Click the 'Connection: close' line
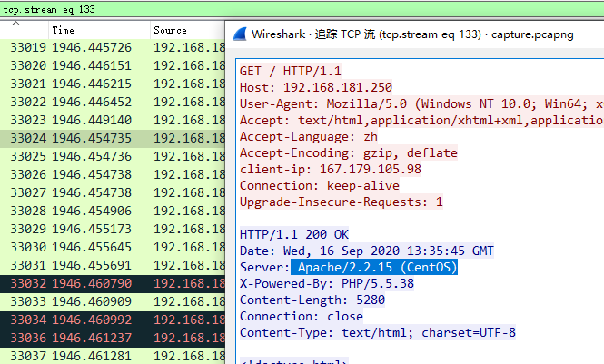 (x=302, y=316)
